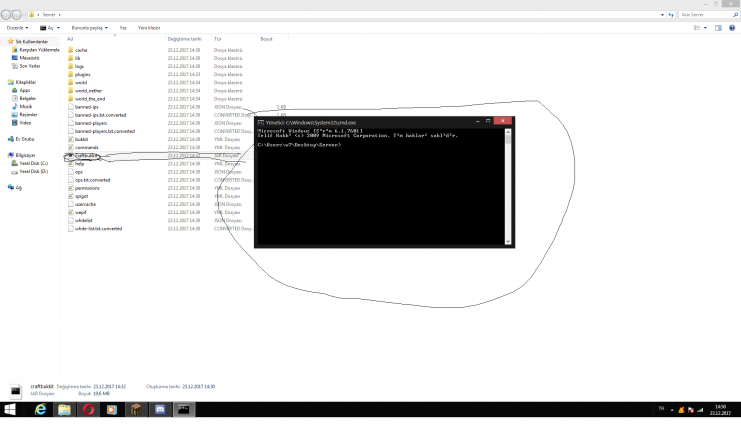Click Yeni klasör button
741x445 pixels.
pyautogui.click(x=149, y=28)
